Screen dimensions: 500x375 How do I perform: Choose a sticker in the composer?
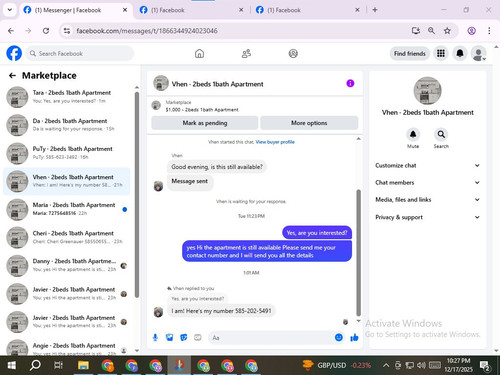(x=184, y=338)
